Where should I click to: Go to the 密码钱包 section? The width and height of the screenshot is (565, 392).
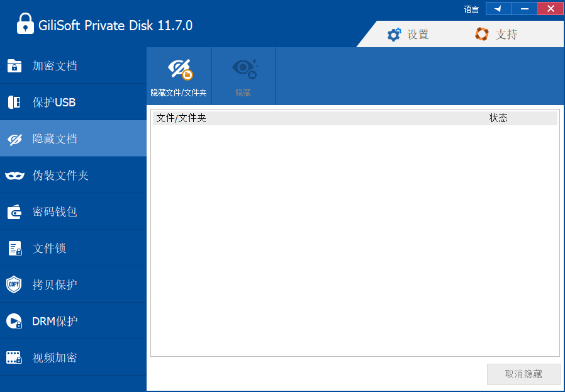[73, 211]
